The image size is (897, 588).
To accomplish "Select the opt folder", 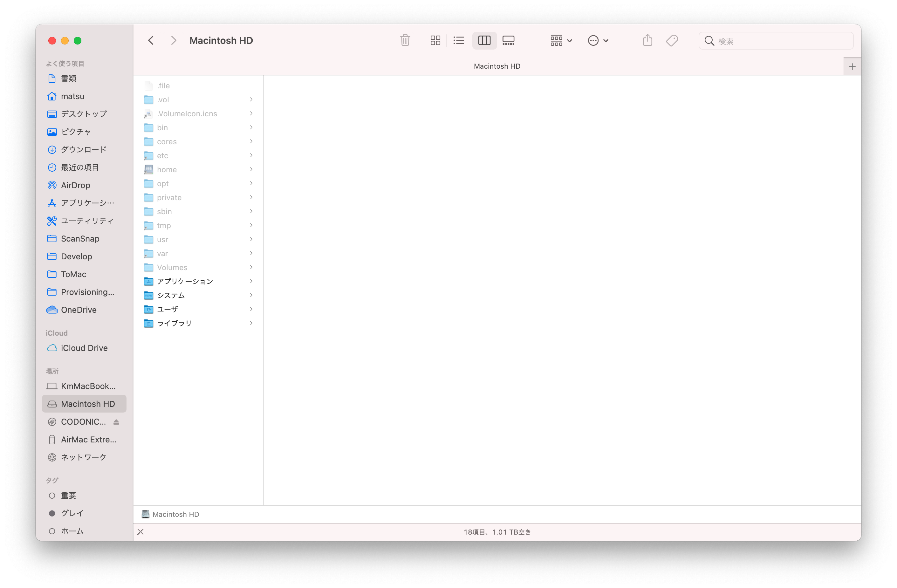I will [198, 184].
